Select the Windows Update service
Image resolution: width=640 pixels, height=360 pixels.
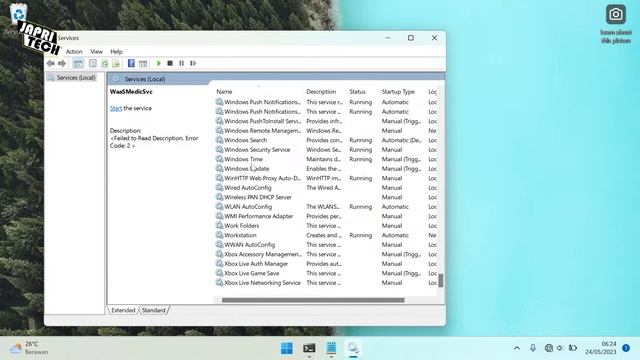point(327,169)
